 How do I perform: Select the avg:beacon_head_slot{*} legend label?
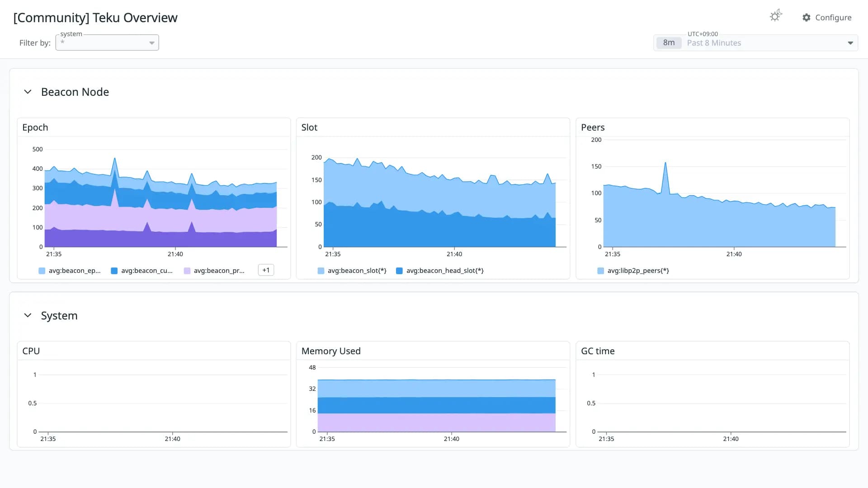[445, 271]
